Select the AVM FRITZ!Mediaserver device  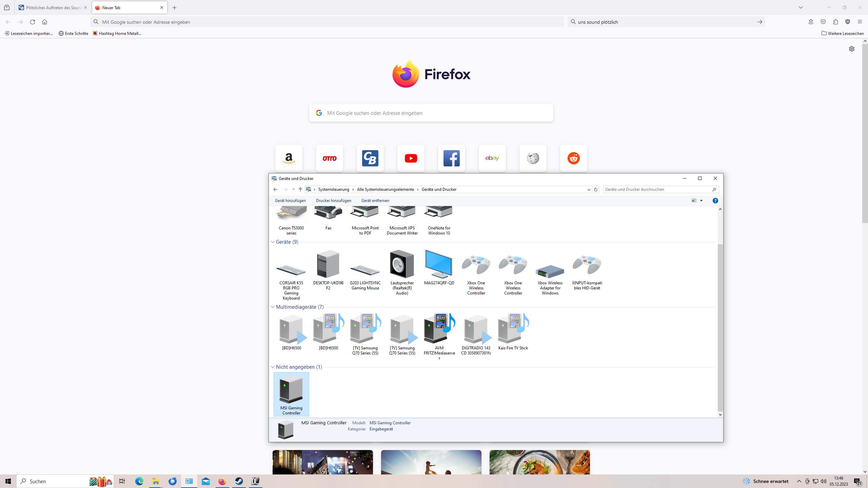click(x=439, y=329)
